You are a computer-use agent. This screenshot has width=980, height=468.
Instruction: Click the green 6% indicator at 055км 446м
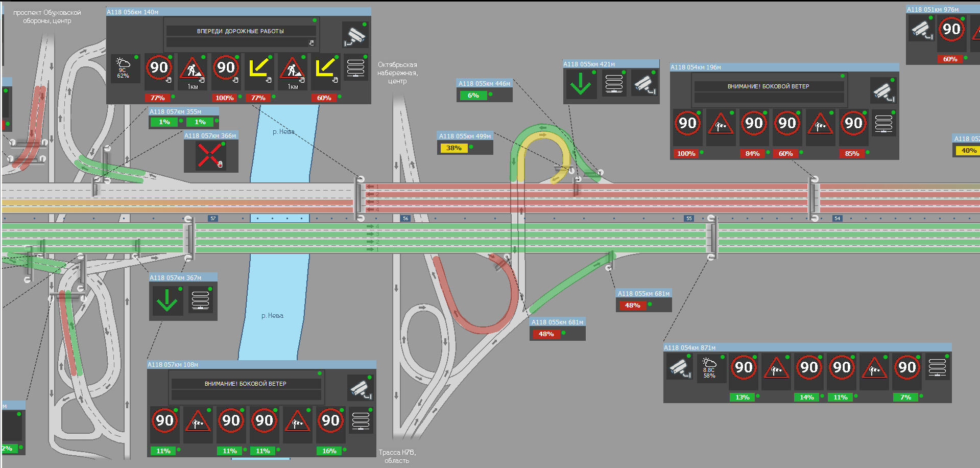[473, 96]
